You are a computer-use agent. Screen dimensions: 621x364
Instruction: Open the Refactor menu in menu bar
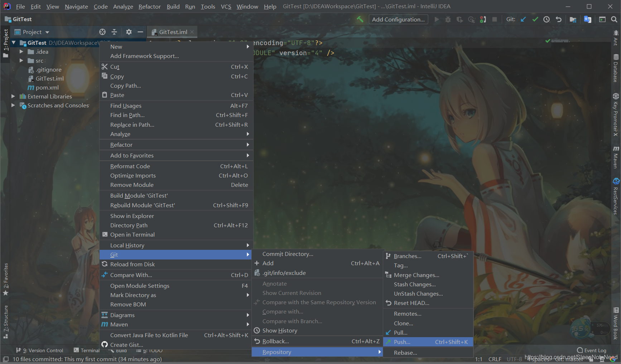tap(149, 6)
